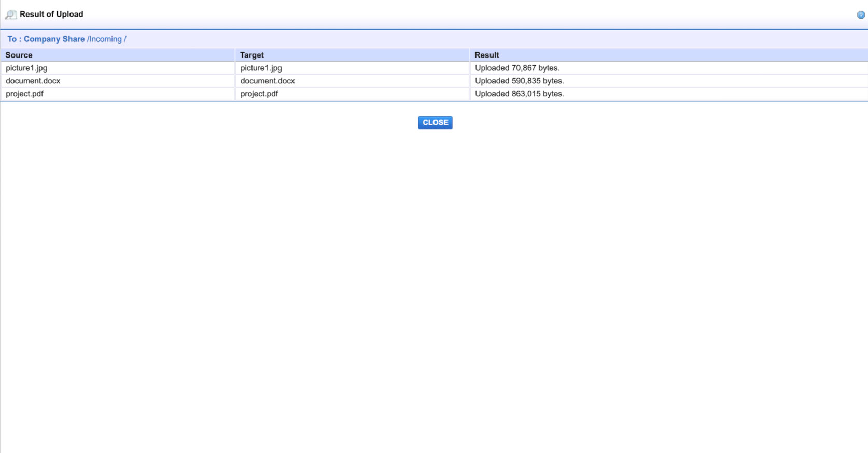The width and height of the screenshot is (868, 453).
Task: Click the Result of Upload title text
Action: pos(51,15)
